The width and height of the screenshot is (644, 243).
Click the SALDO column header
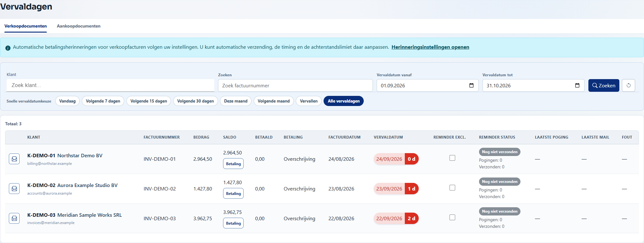pyautogui.click(x=230, y=137)
